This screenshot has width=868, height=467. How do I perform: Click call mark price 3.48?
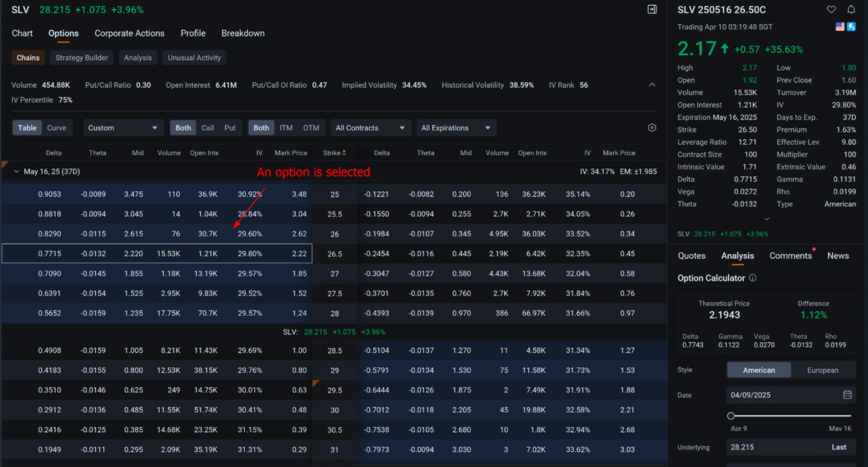(x=299, y=194)
